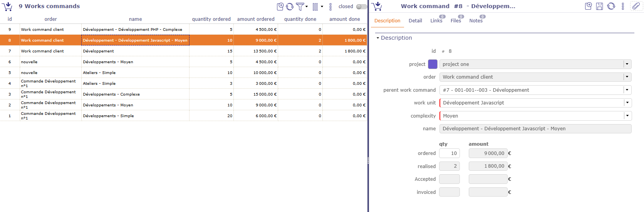Viewport: 644px width, 212px height.
Task: Click the paperclip attachment icon
Action: coord(636,6)
